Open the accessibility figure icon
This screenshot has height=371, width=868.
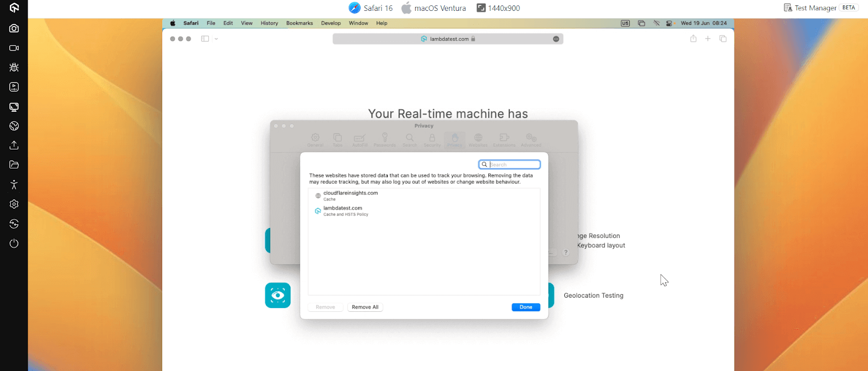coord(14,185)
